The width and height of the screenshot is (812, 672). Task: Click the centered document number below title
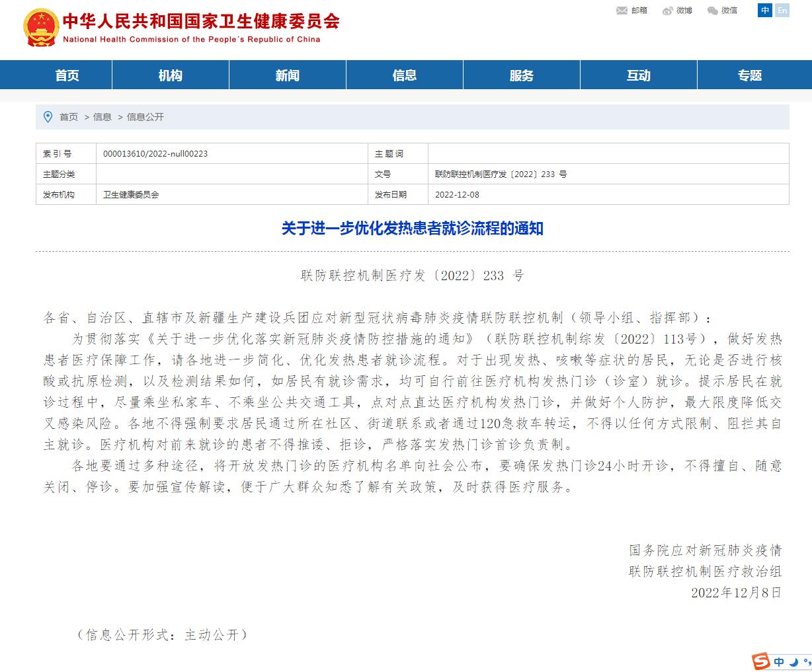[413, 276]
